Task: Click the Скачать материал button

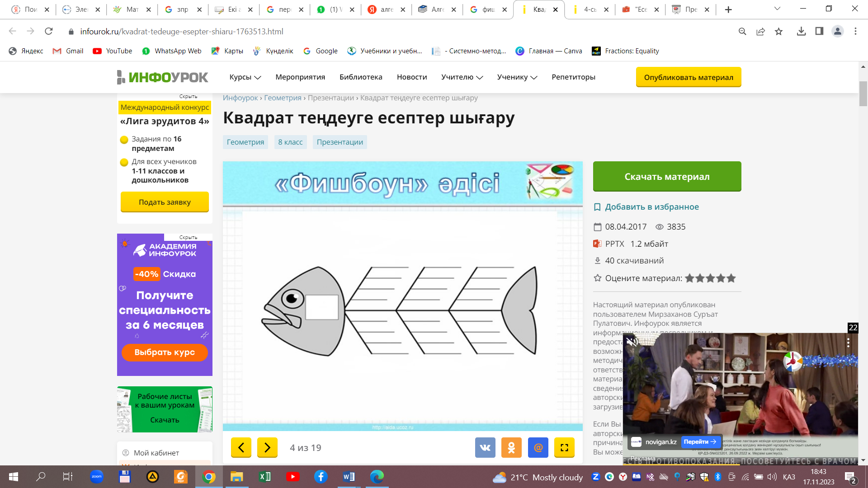Action: [667, 177]
